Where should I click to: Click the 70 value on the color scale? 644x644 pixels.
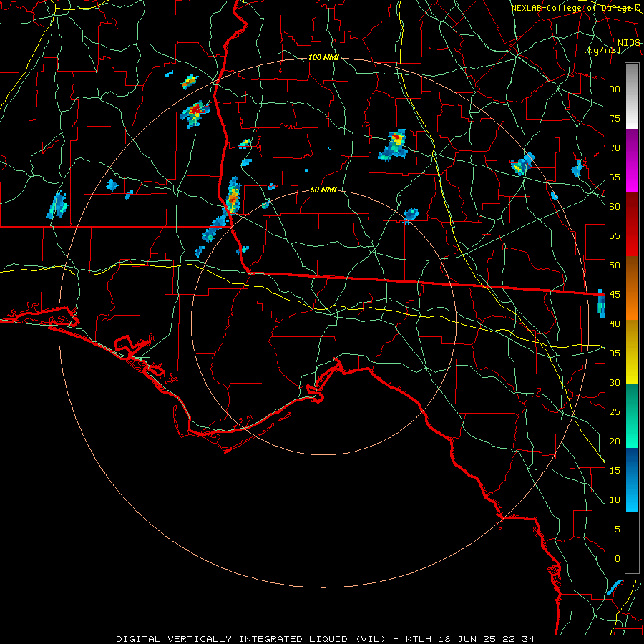(615, 147)
